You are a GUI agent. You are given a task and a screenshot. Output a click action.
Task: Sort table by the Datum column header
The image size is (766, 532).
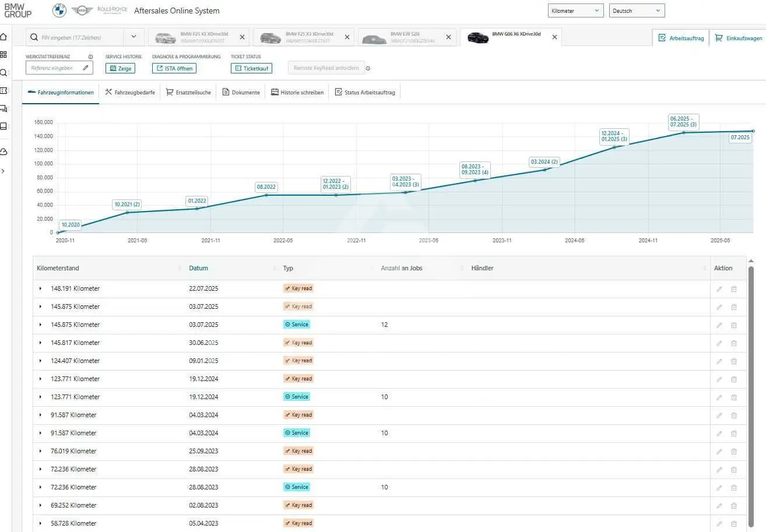(199, 268)
